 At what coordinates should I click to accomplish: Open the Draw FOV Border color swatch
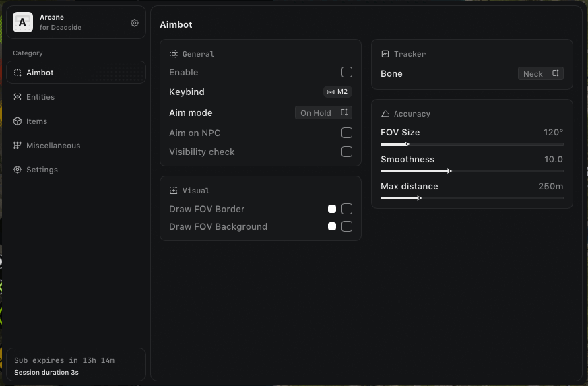[332, 209]
